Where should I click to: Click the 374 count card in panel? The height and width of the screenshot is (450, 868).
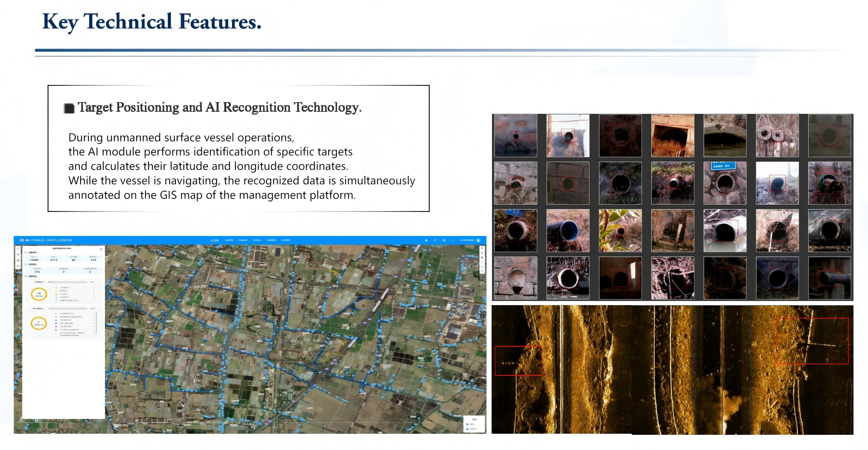tap(37, 270)
